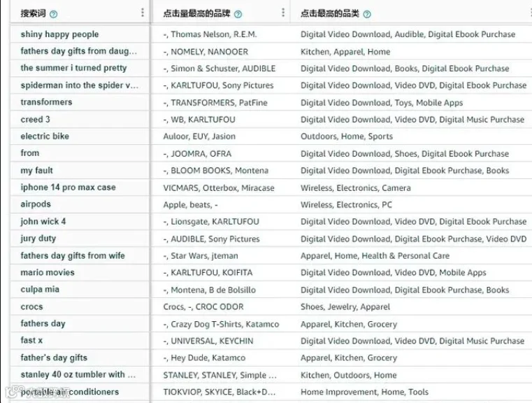The image size is (532, 403).
Task: Click category cell 'Digital Video Download, Toys, Mobile Apps'
Action: 382,103
